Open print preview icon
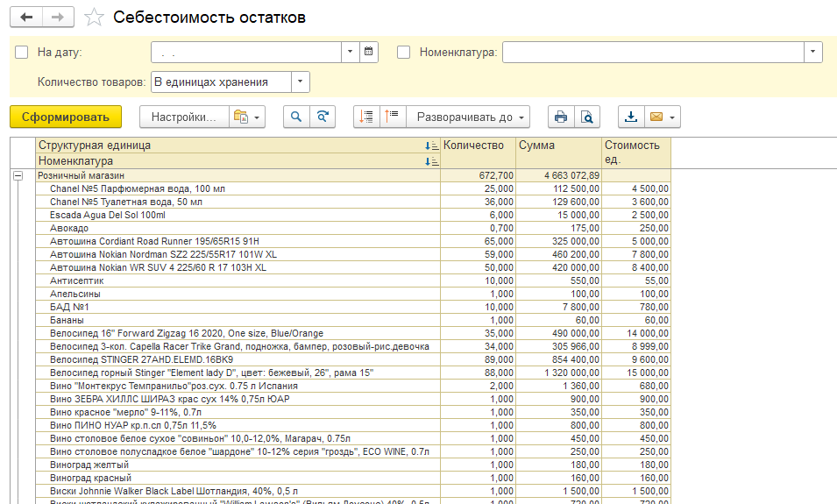 [586, 117]
